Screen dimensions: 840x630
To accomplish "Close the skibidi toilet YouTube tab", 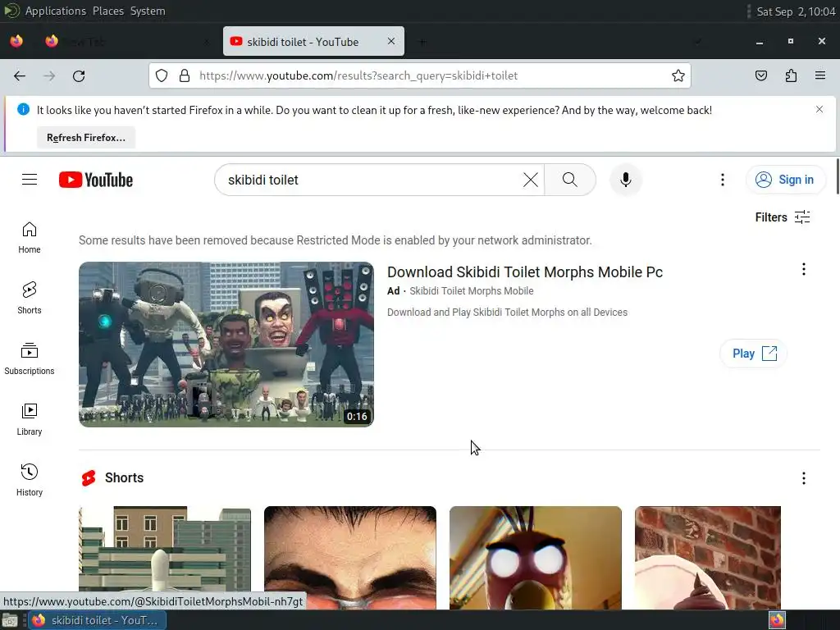I will 391,41.
